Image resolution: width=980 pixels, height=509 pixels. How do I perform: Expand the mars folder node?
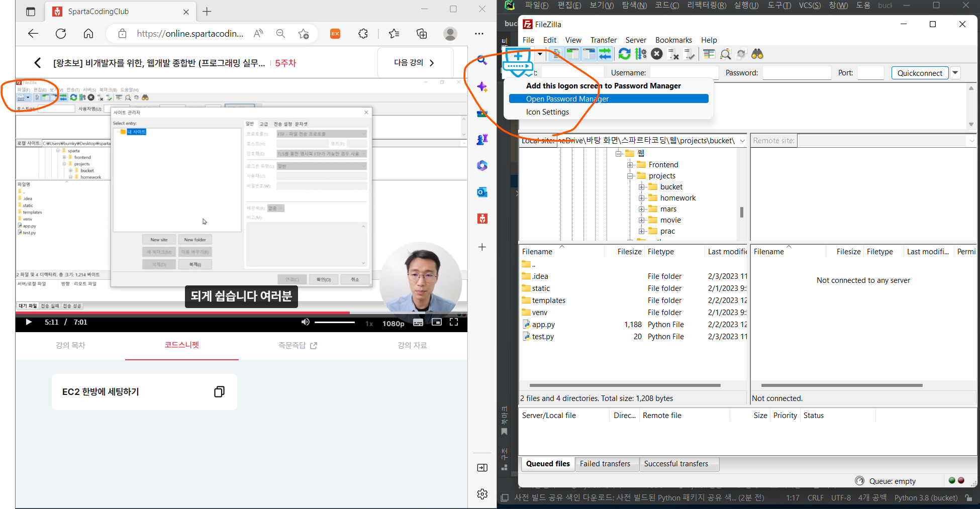tap(641, 209)
